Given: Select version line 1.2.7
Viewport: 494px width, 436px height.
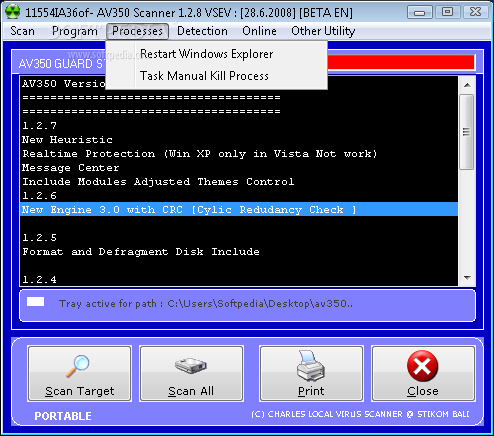Looking at the screenshot, I should coord(239,125).
